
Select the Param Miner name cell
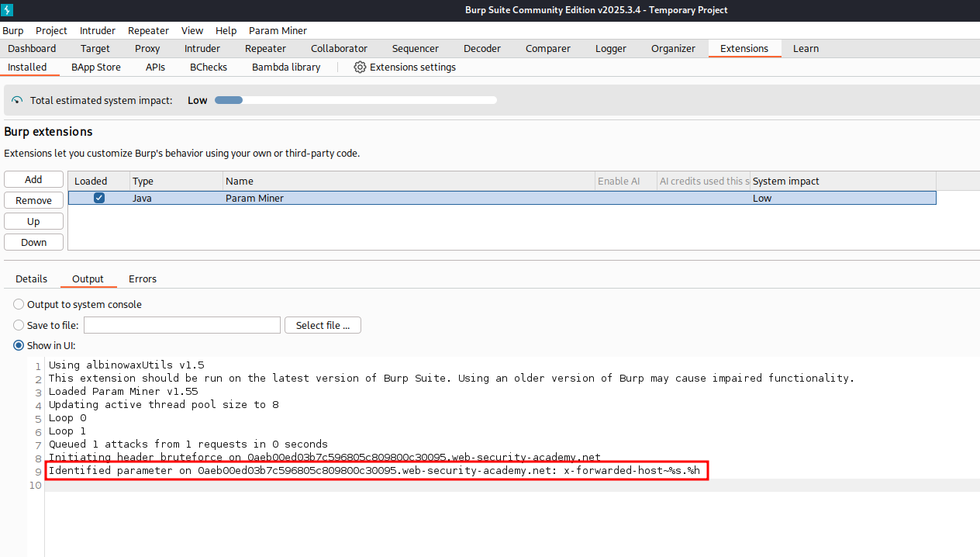click(x=409, y=199)
